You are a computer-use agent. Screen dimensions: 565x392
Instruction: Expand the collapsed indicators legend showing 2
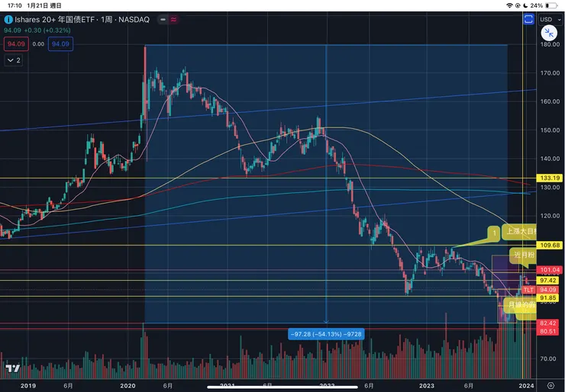pyautogui.click(x=13, y=59)
